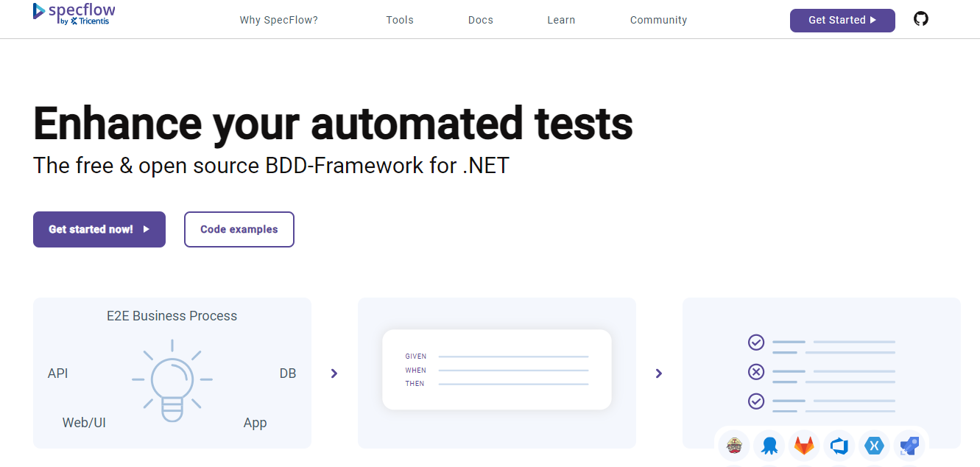The height and width of the screenshot is (467, 980).
Task: Click the top checkmark circle in results card
Action: [756, 343]
